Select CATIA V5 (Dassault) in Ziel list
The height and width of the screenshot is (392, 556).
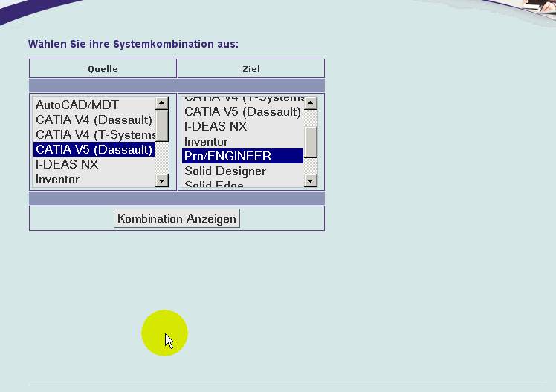tap(242, 111)
